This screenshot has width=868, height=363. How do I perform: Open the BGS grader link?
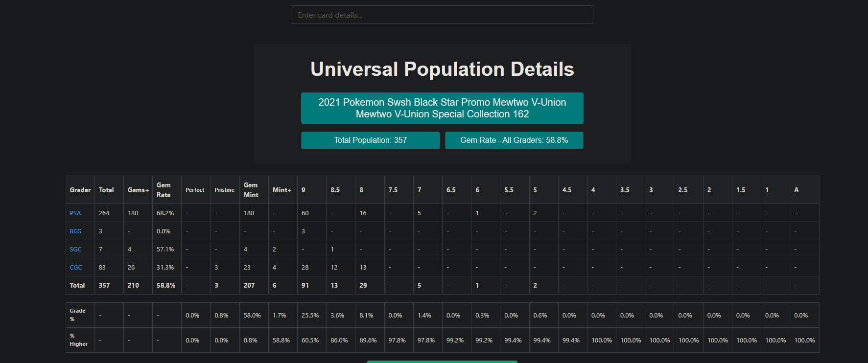(x=75, y=231)
